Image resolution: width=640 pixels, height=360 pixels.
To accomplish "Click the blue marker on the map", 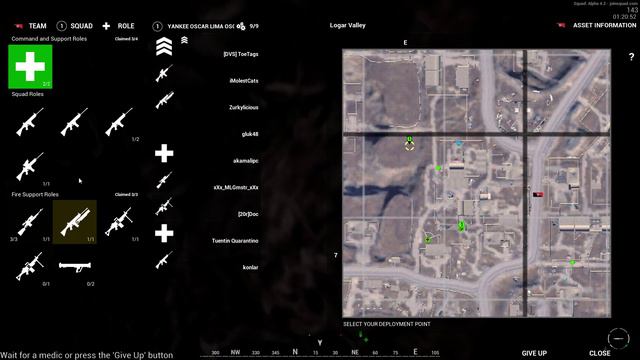I will tap(459, 143).
